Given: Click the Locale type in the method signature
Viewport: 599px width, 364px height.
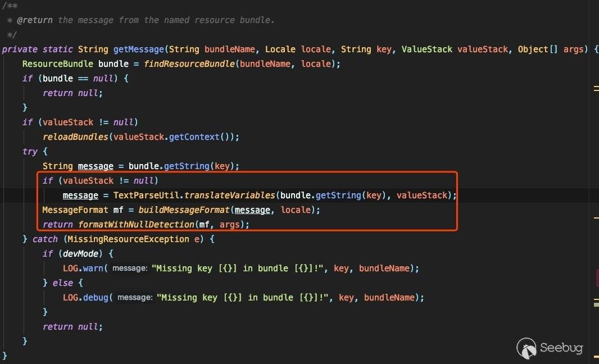Looking at the screenshot, I should coord(280,49).
